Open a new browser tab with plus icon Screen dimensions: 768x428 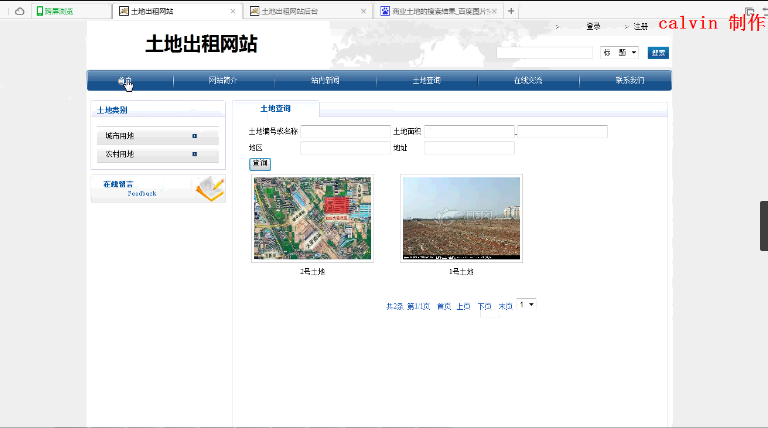[x=511, y=11]
